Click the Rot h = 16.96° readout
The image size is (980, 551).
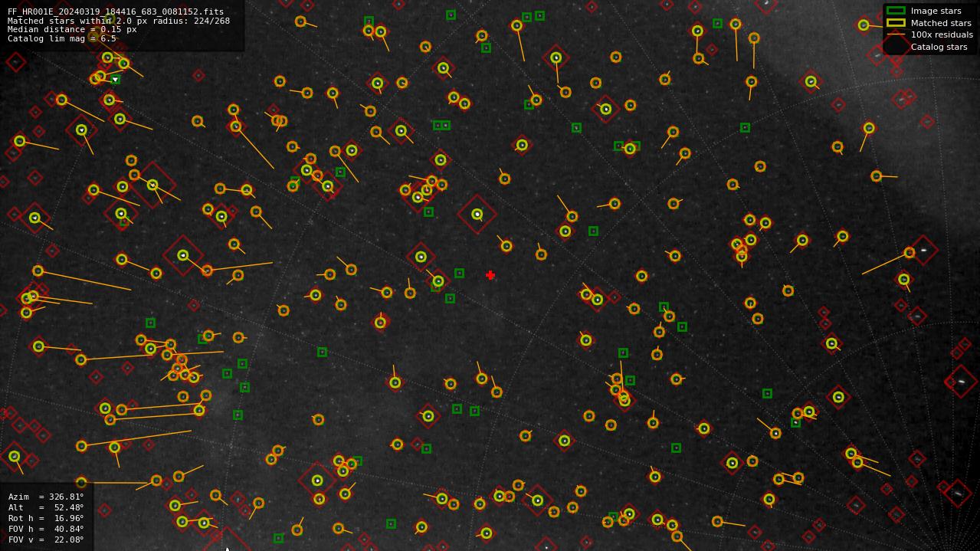pyautogui.click(x=46, y=518)
